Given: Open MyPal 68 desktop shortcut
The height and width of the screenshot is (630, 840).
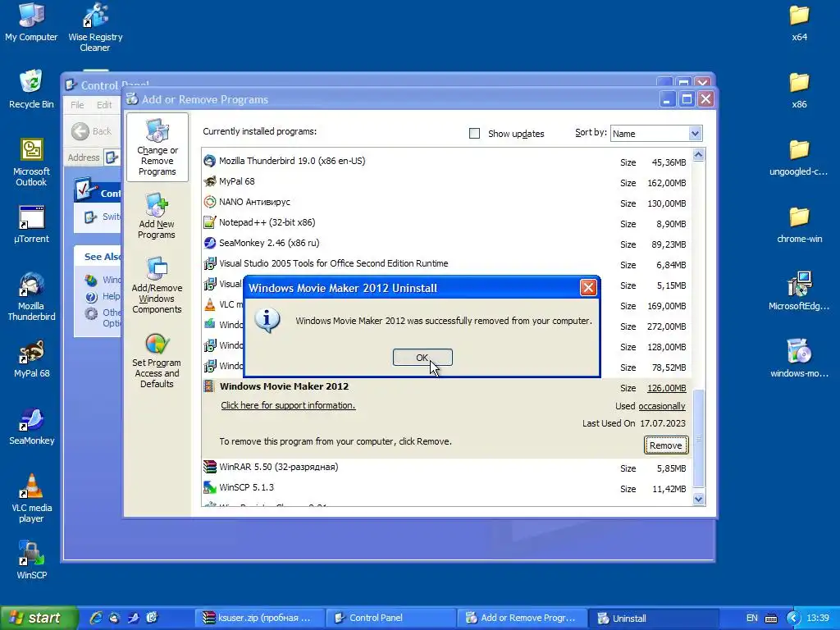Looking at the screenshot, I should pyautogui.click(x=31, y=359).
